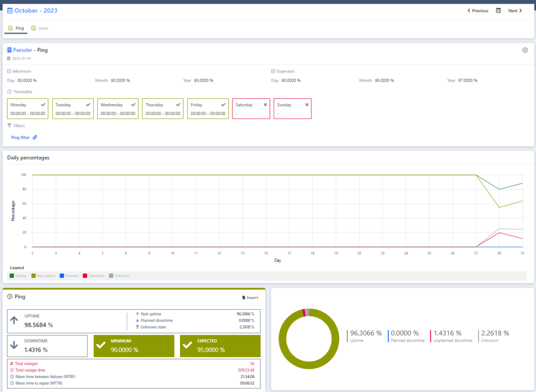Click the Minimum 90.0000 % status box
This screenshot has width=536, height=392.
pos(134,346)
